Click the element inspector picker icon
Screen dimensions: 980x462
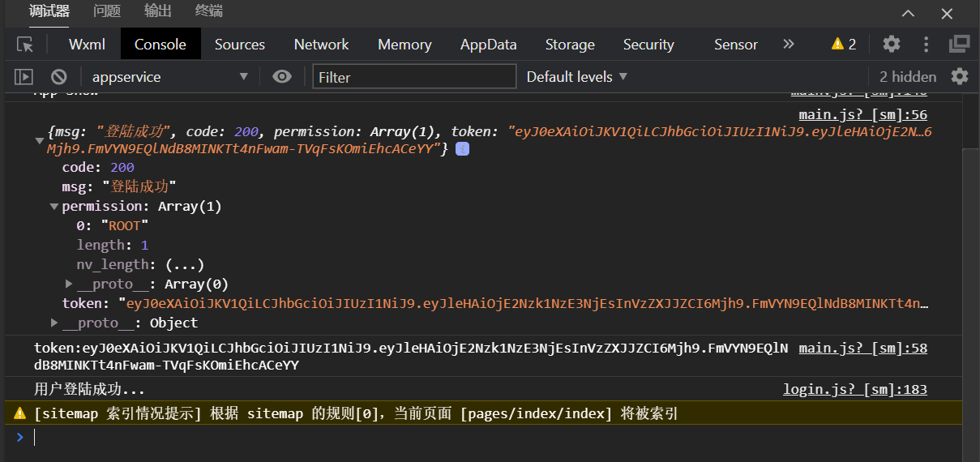click(25, 45)
